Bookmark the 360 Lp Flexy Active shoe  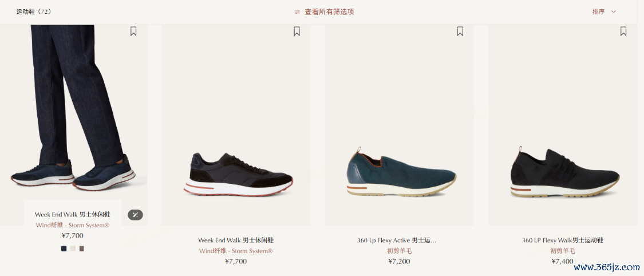point(460,31)
